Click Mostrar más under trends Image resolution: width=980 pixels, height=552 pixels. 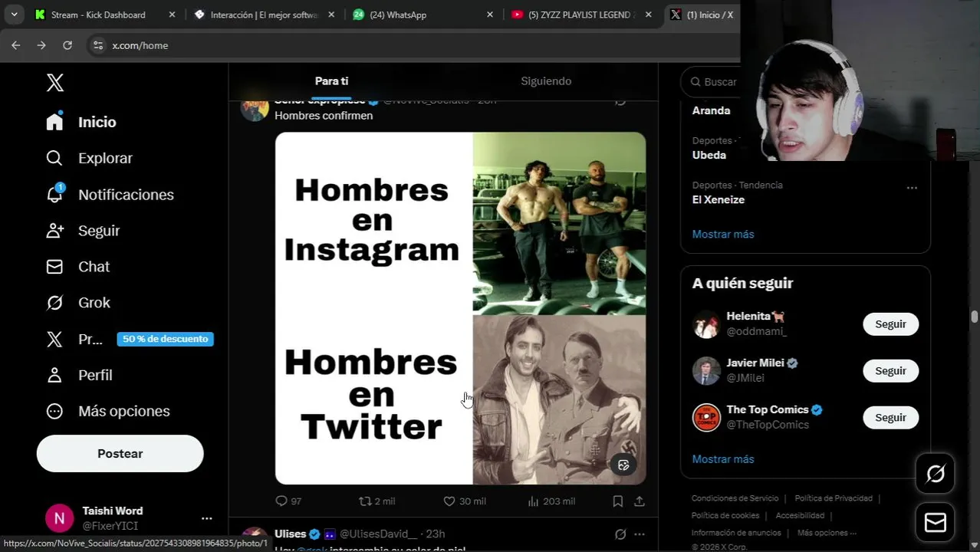tap(723, 234)
